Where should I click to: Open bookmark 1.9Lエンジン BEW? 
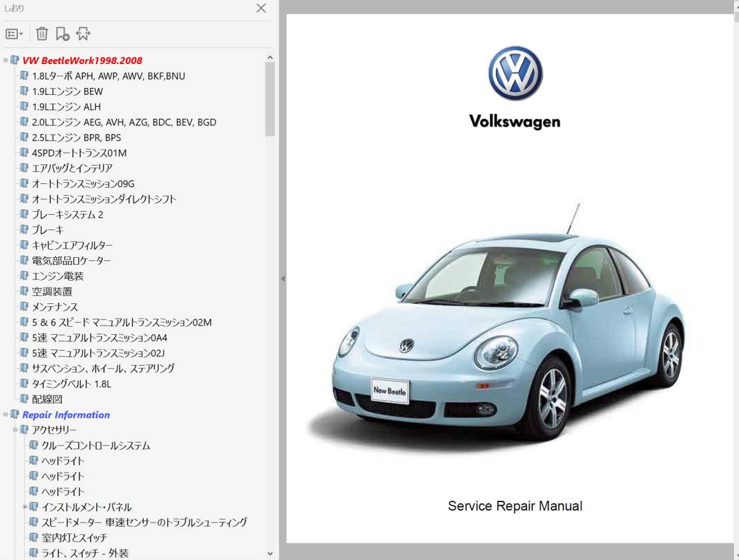tap(67, 91)
